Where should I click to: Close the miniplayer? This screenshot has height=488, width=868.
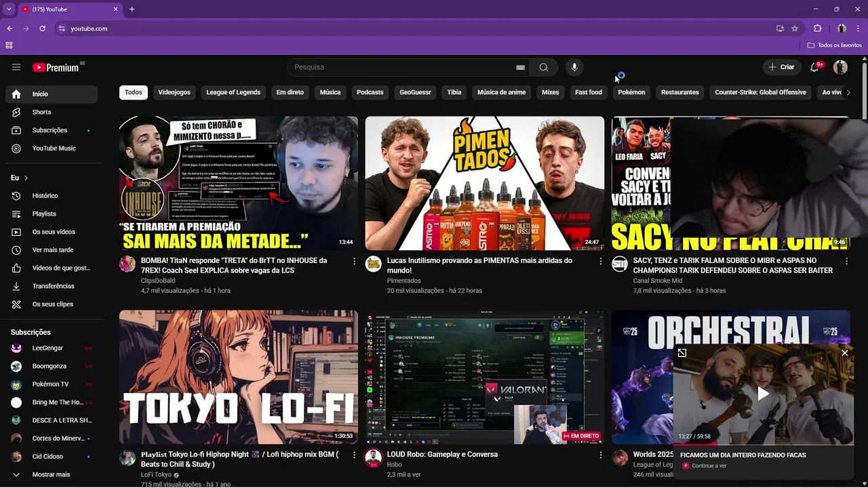(845, 352)
